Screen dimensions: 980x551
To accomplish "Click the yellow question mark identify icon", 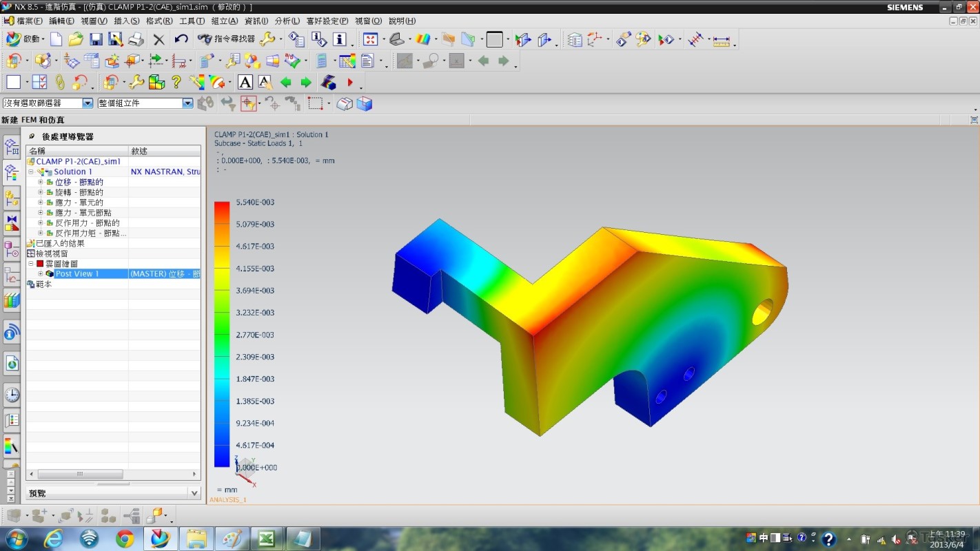I will pyautogui.click(x=176, y=83).
